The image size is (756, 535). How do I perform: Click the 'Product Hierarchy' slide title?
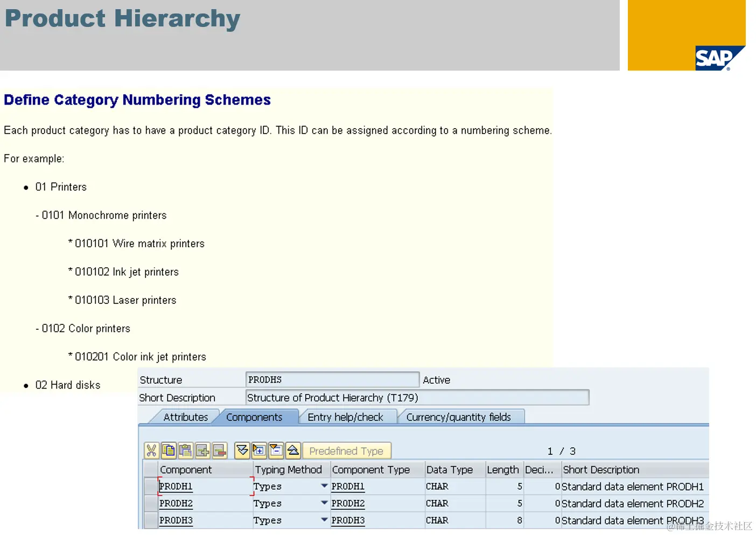pyautogui.click(x=123, y=19)
